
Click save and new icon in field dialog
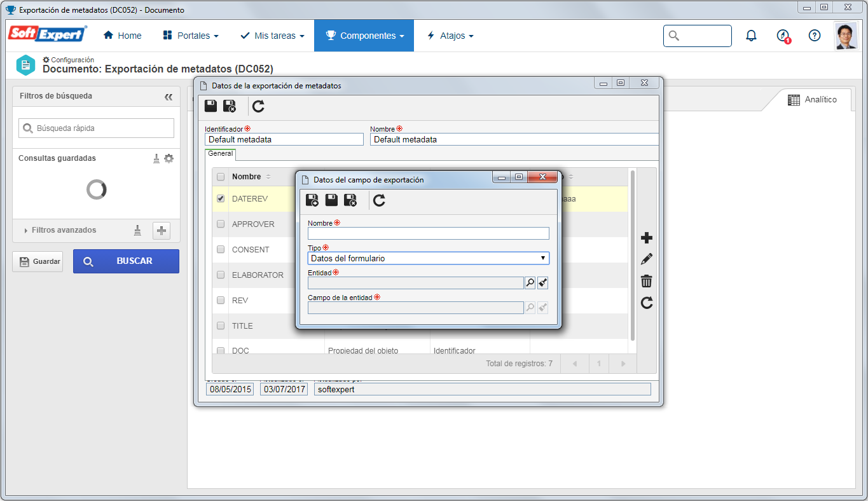tap(312, 201)
